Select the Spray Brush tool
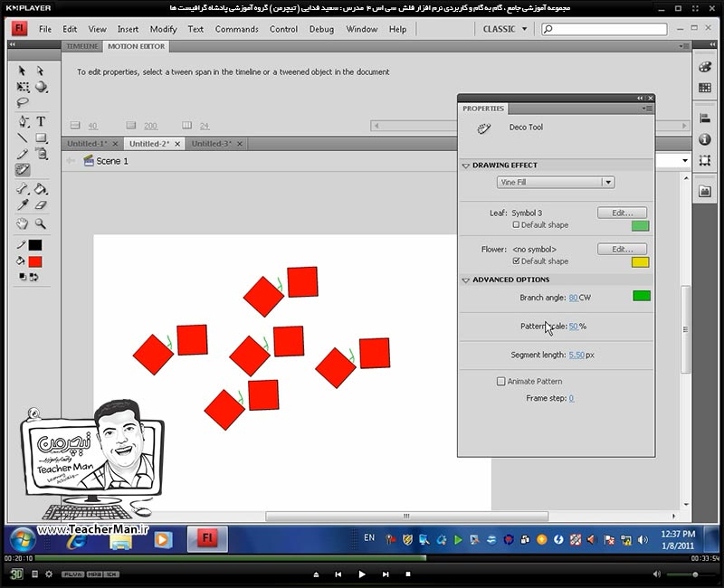 coord(42,154)
